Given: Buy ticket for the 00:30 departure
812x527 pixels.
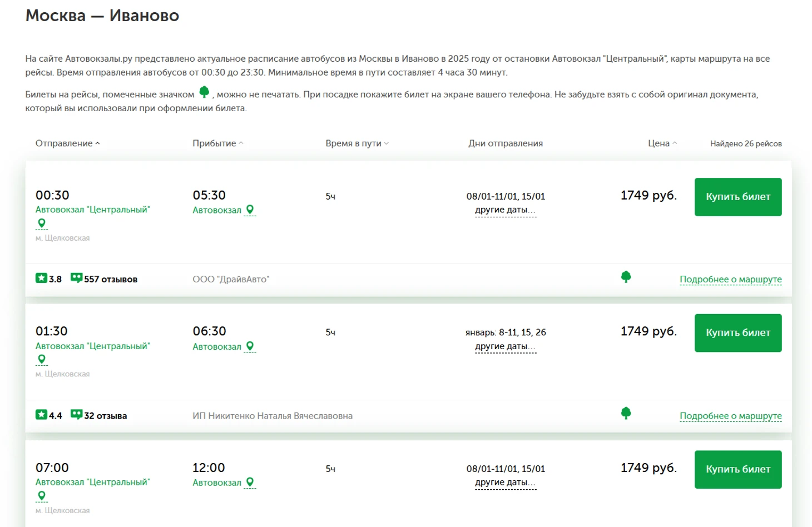Looking at the screenshot, I should [737, 197].
